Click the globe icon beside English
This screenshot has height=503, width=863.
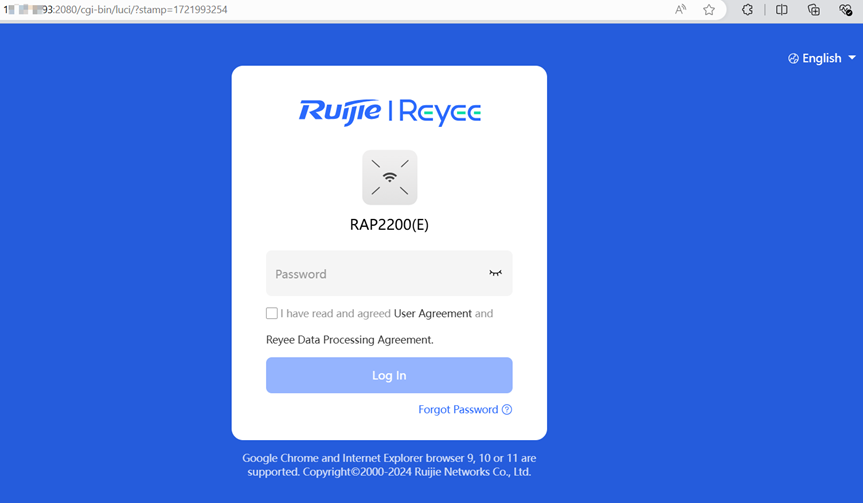[x=793, y=58]
